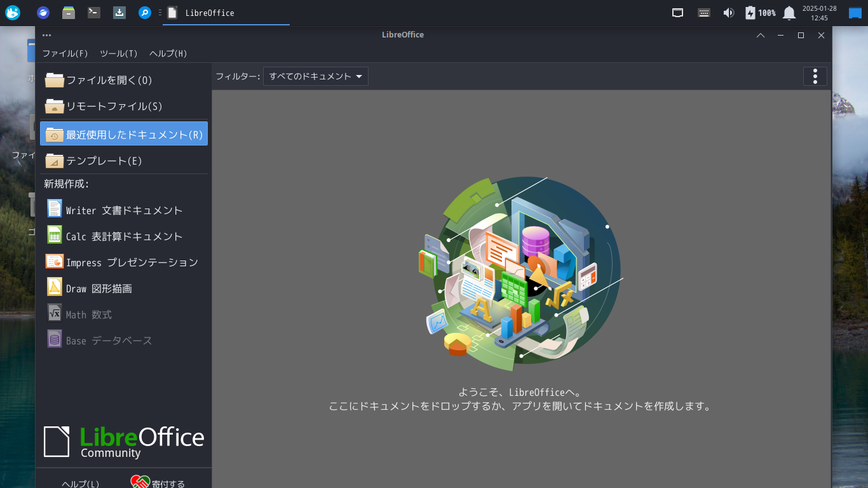Screen dimensions: 868x488
Task: Open the ヘルプ(H) menu
Action: click(x=168, y=53)
